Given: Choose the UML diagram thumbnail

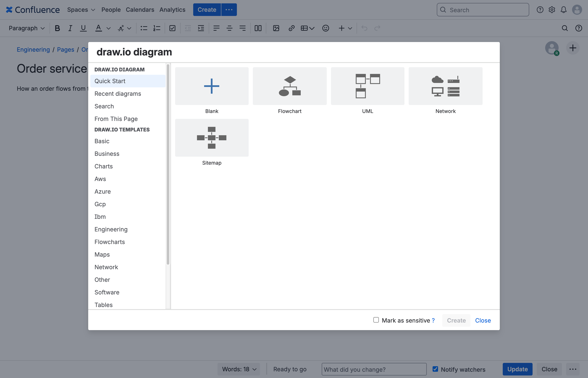Looking at the screenshot, I should tap(368, 86).
